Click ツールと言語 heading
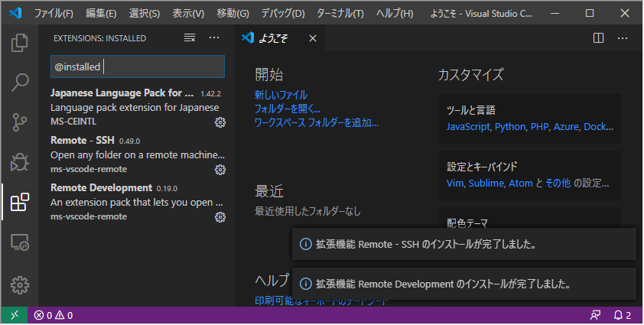This screenshot has width=644, height=325. click(x=471, y=110)
